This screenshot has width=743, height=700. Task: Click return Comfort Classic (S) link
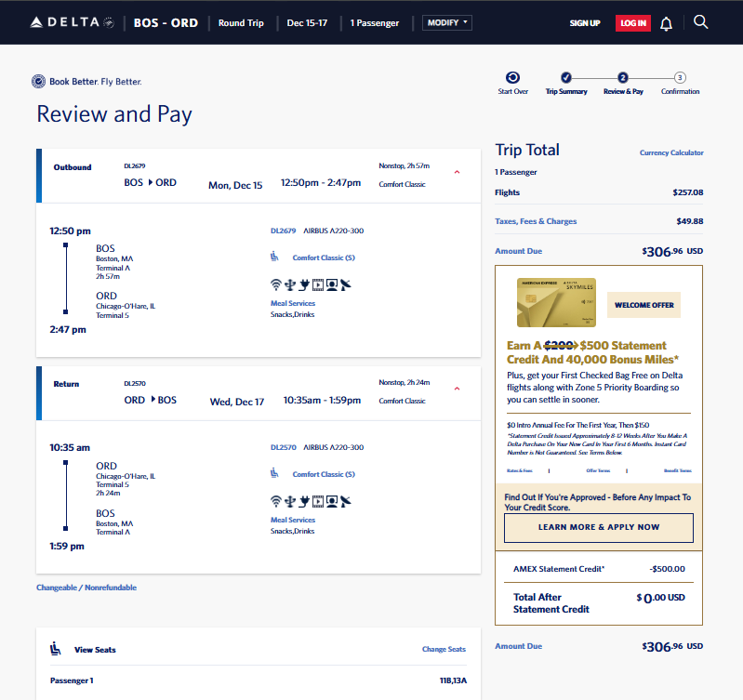324,474
